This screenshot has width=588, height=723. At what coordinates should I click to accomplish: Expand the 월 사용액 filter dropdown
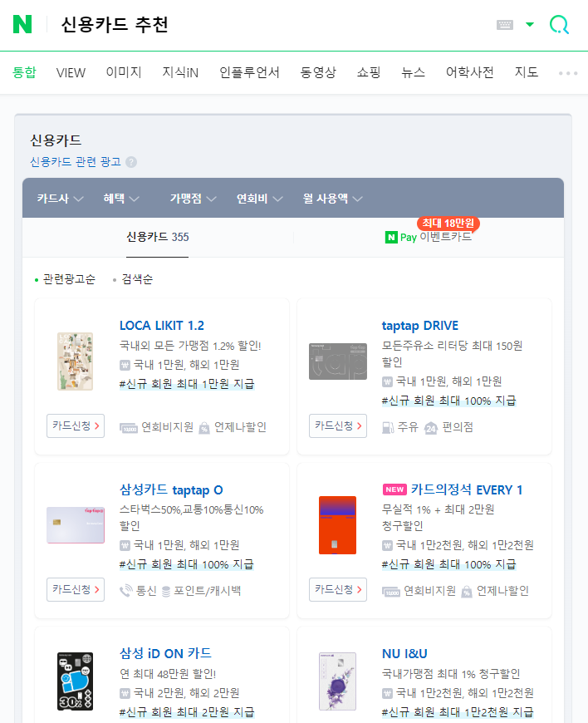[x=332, y=199]
